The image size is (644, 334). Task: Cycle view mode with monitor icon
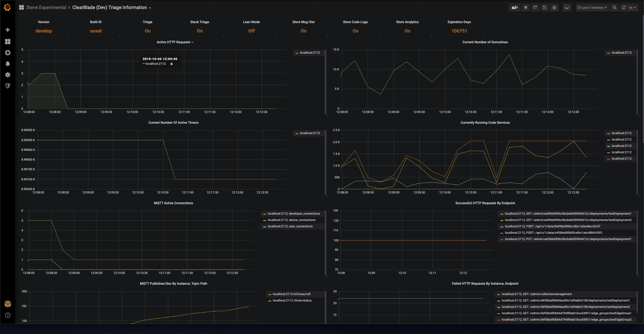pyautogui.click(x=567, y=7)
